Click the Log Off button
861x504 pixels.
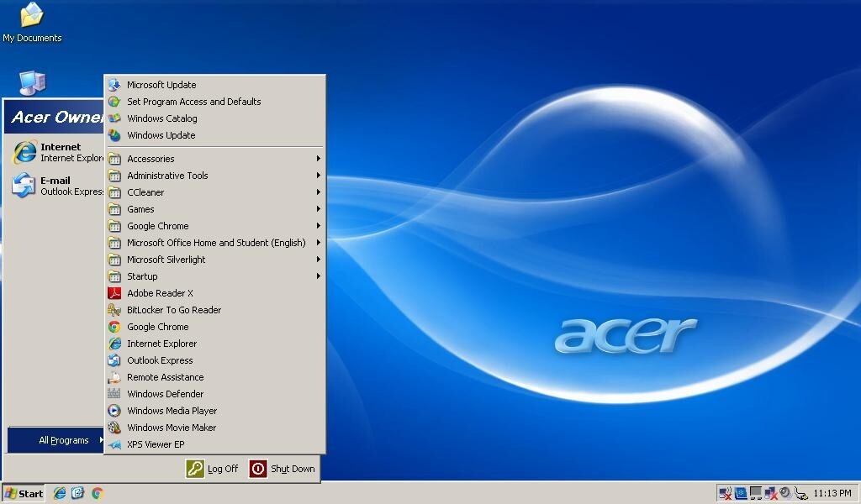[x=212, y=469]
